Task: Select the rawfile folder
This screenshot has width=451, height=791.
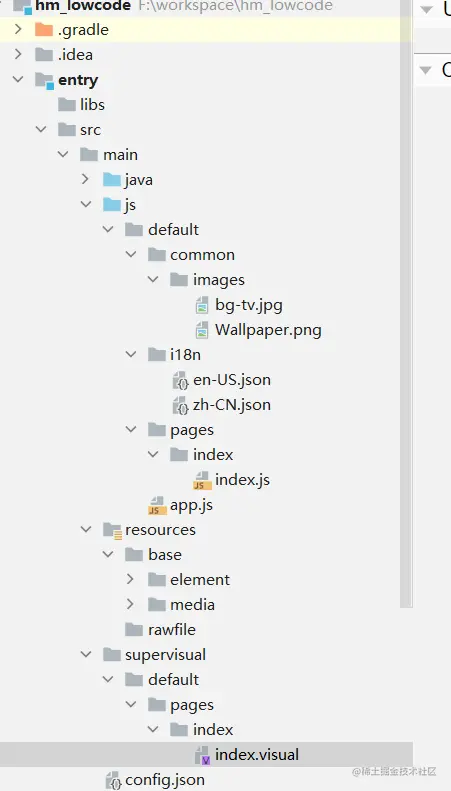Action: click(160, 630)
